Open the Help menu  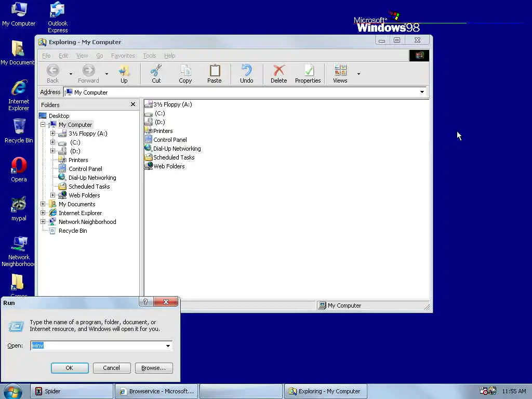pyautogui.click(x=170, y=56)
